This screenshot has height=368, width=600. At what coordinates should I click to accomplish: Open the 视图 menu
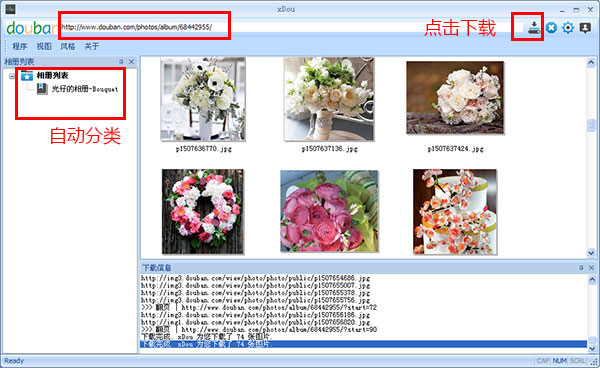(x=44, y=47)
